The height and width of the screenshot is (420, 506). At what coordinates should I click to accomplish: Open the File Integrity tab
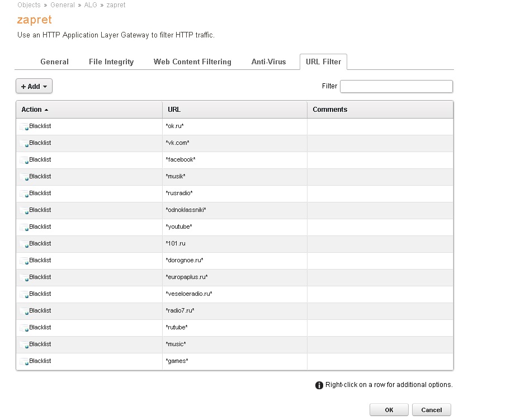point(111,62)
